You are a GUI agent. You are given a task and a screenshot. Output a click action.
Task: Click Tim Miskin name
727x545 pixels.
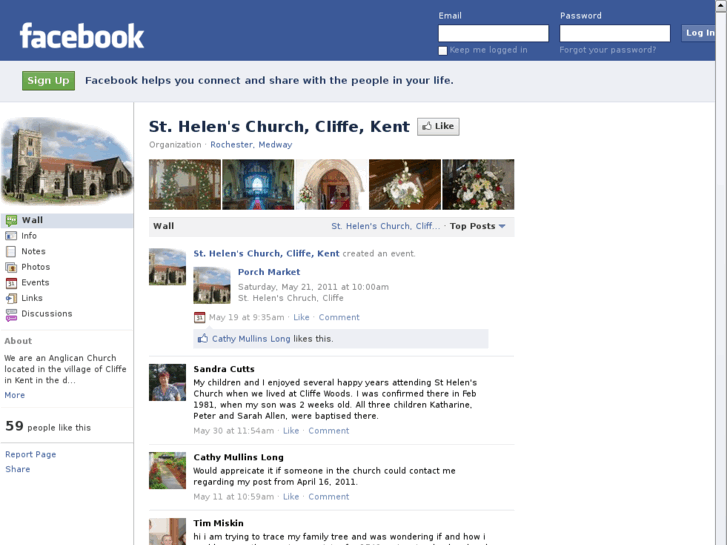[x=218, y=523]
